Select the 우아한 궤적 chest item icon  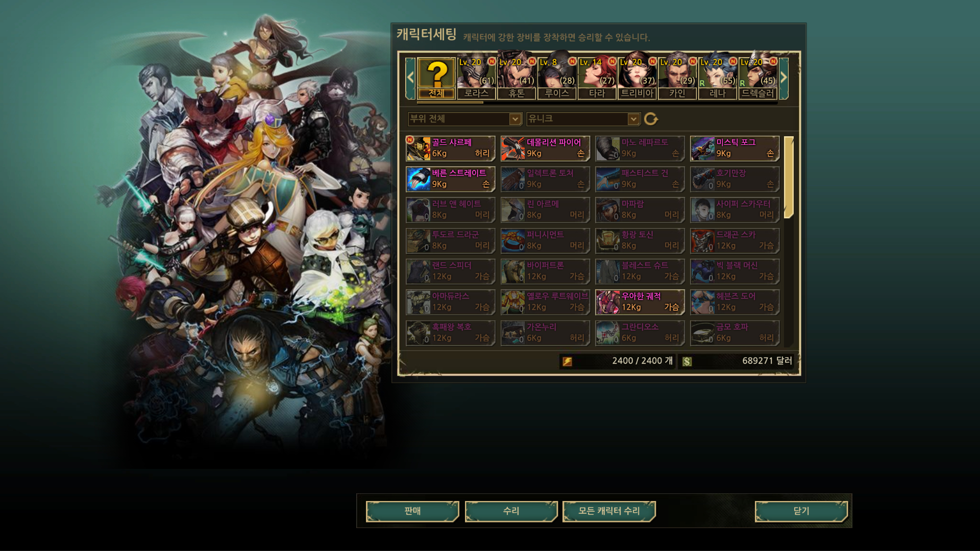(x=608, y=302)
